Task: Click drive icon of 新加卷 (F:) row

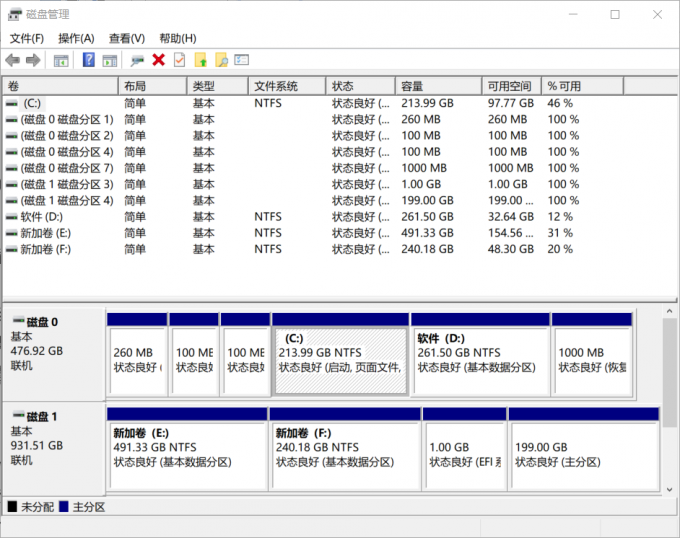Action: click(x=12, y=250)
